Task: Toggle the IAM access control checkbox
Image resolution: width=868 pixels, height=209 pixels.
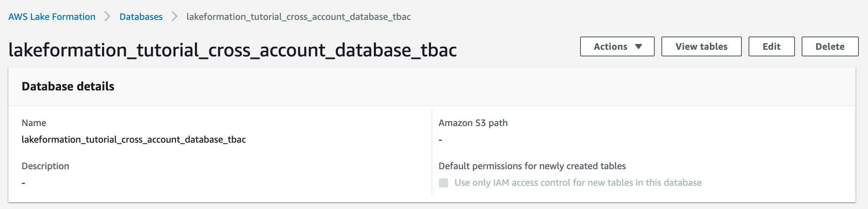Action: (444, 183)
